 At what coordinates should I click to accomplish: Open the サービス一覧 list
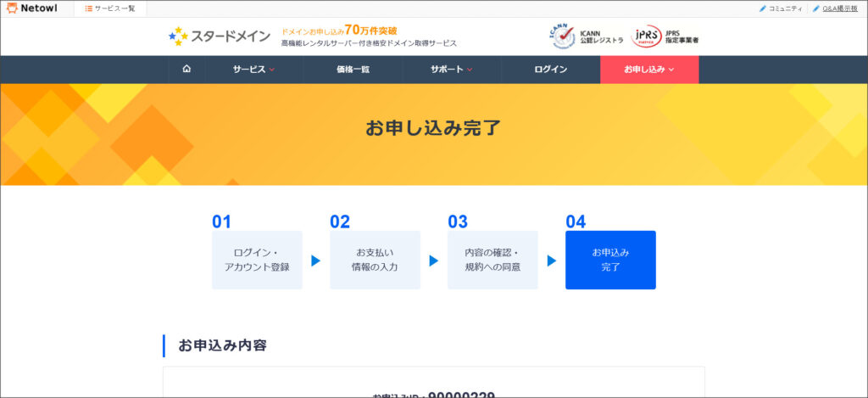tap(110, 8)
